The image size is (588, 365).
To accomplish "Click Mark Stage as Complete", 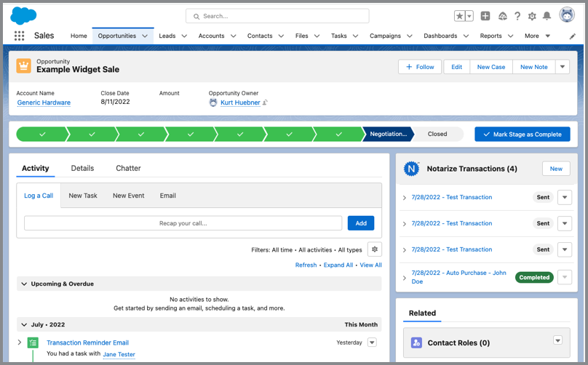I will pyautogui.click(x=523, y=135).
